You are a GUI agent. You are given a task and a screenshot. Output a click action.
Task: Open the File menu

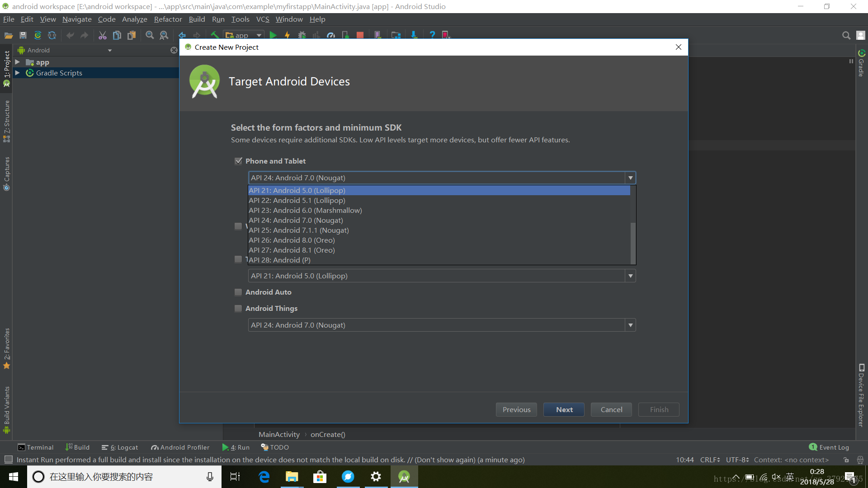(9, 19)
